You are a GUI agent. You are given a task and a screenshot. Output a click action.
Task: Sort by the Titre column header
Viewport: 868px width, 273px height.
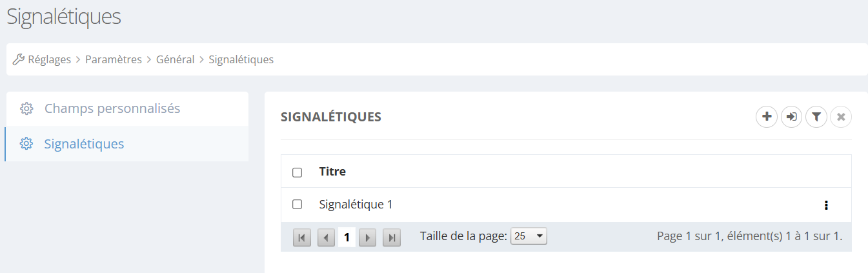click(332, 172)
